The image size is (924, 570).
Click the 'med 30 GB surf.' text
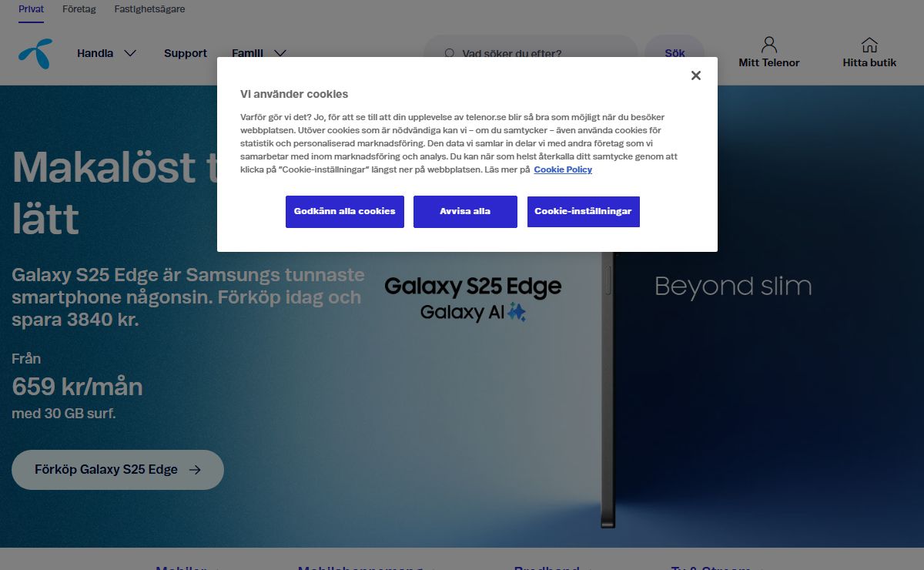pyautogui.click(x=64, y=414)
